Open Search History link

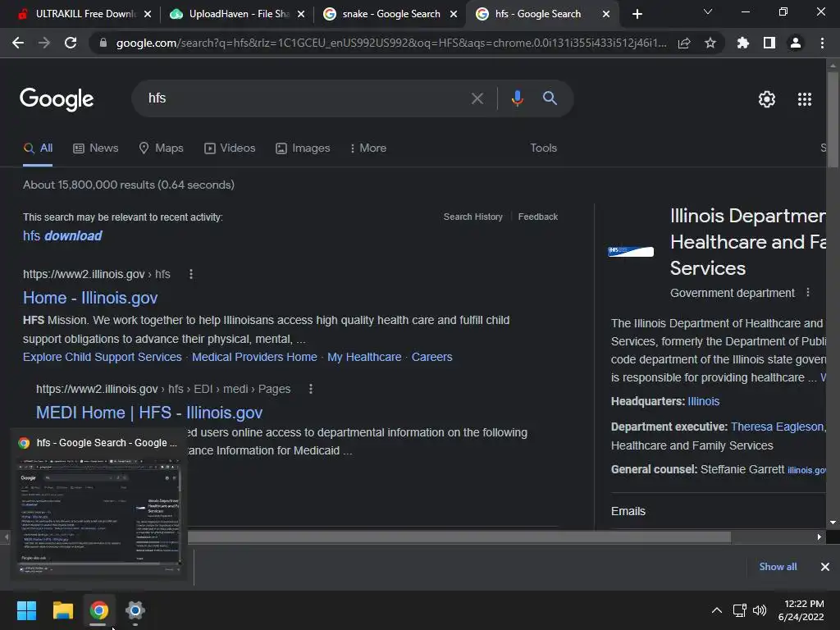[x=473, y=217]
